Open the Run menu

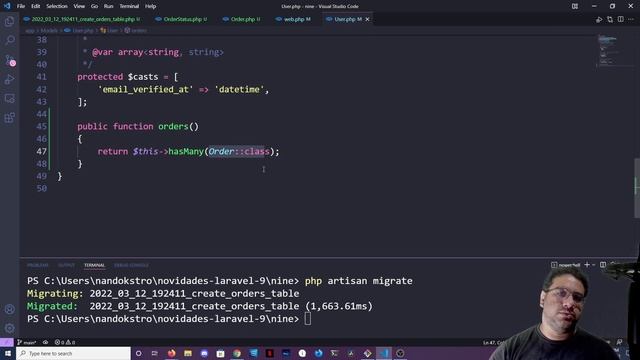pos(108,6)
